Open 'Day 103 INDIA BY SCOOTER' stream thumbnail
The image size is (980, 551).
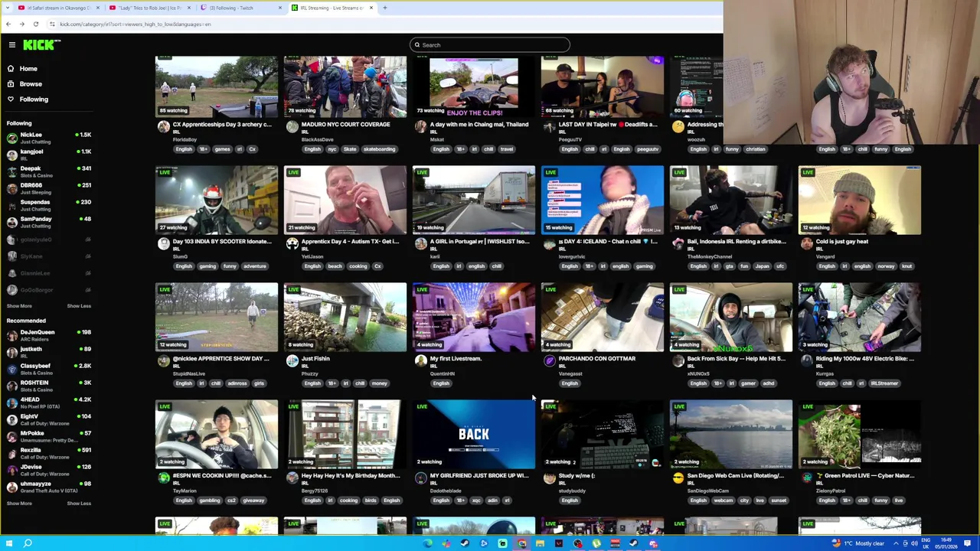coord(217,200)
